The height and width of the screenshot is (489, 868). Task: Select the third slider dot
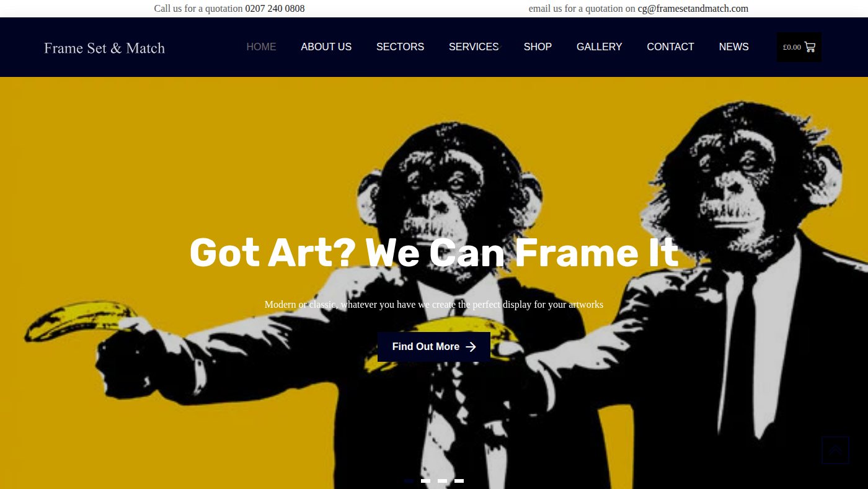point(442,481)
